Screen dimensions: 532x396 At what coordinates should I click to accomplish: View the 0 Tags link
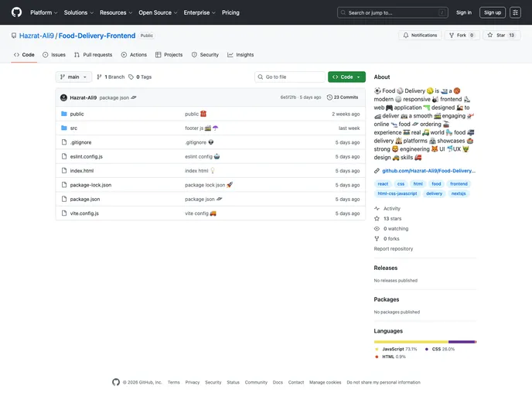pos(140,77)
